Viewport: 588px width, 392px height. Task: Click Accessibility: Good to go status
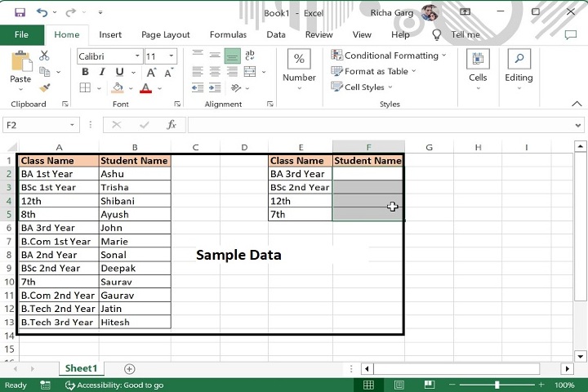[114, 385]
